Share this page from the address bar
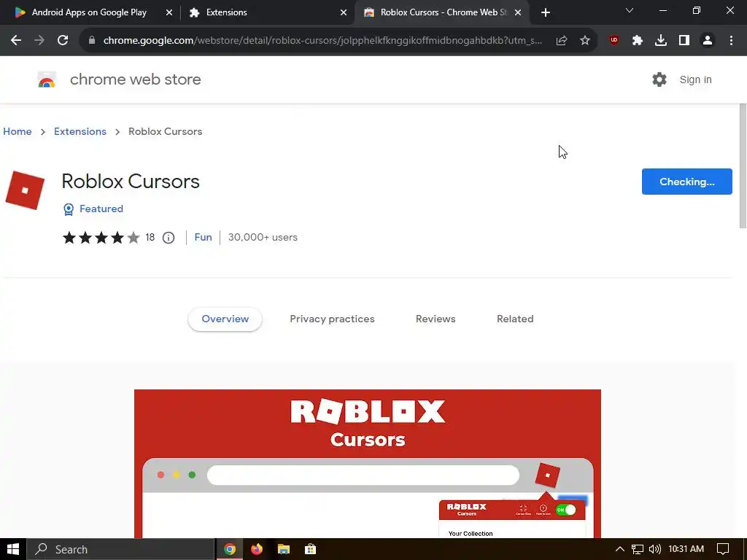This screenshot has height=560, width=747. pos(562,41)
